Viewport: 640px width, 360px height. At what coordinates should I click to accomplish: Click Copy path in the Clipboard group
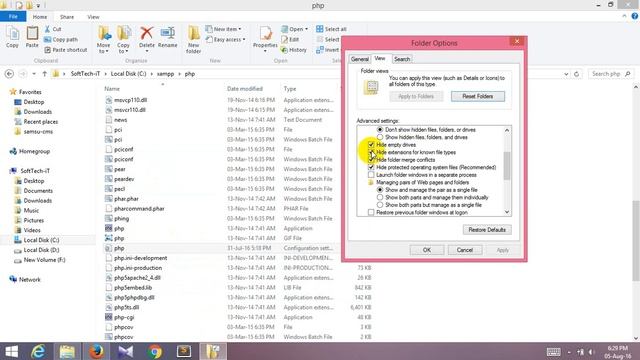pos(61,40)
